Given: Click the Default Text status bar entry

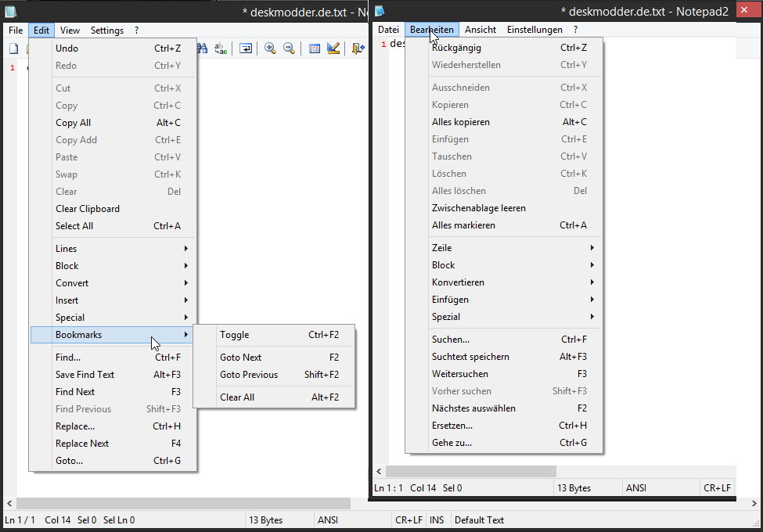Looking at the screenshot, I should (479, 519).
